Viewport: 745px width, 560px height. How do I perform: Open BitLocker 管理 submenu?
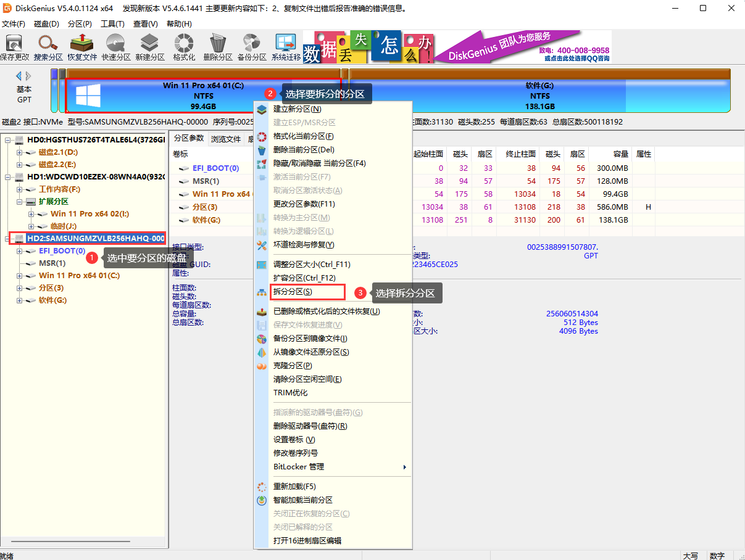pyautogui.click(x=333, y=467)
